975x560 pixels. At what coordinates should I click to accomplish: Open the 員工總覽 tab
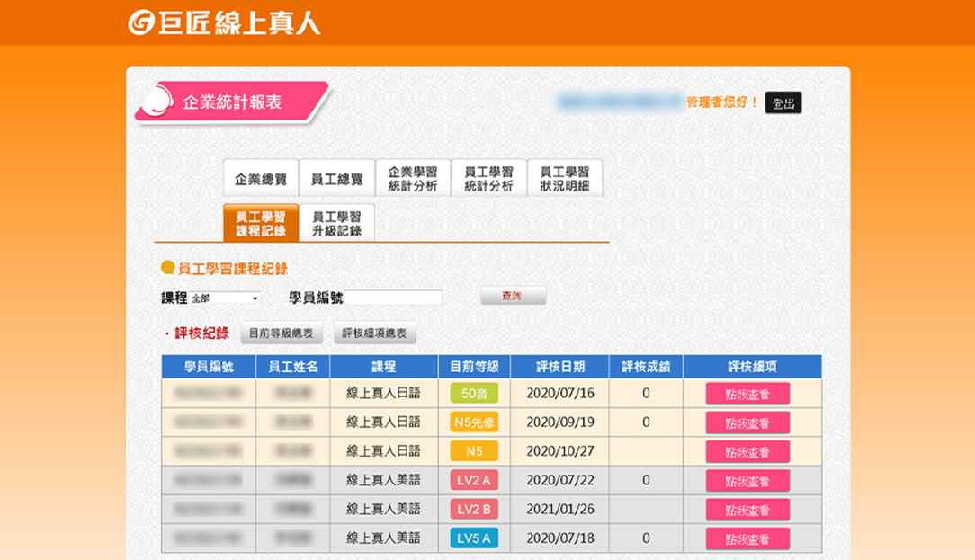[336, 179]
